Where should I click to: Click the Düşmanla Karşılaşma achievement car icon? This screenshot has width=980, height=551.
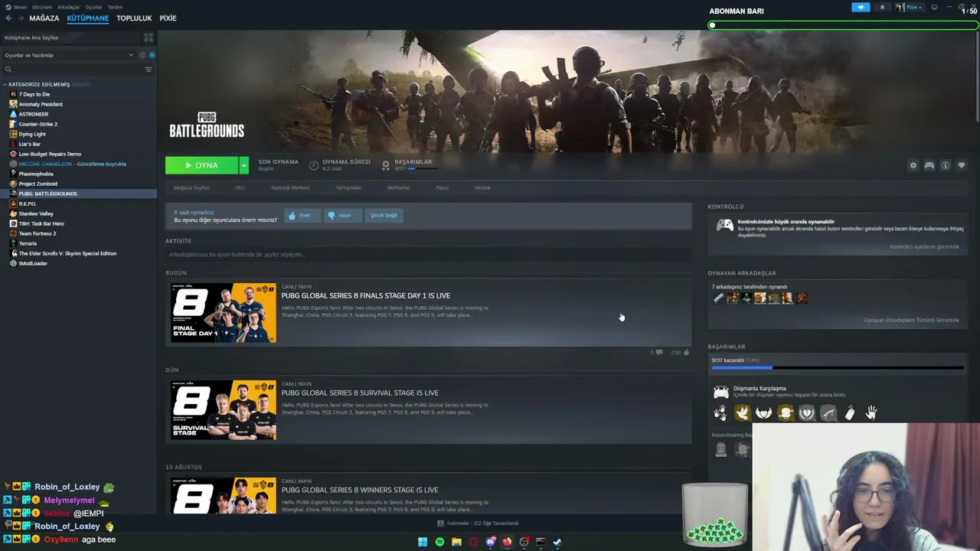720,392
